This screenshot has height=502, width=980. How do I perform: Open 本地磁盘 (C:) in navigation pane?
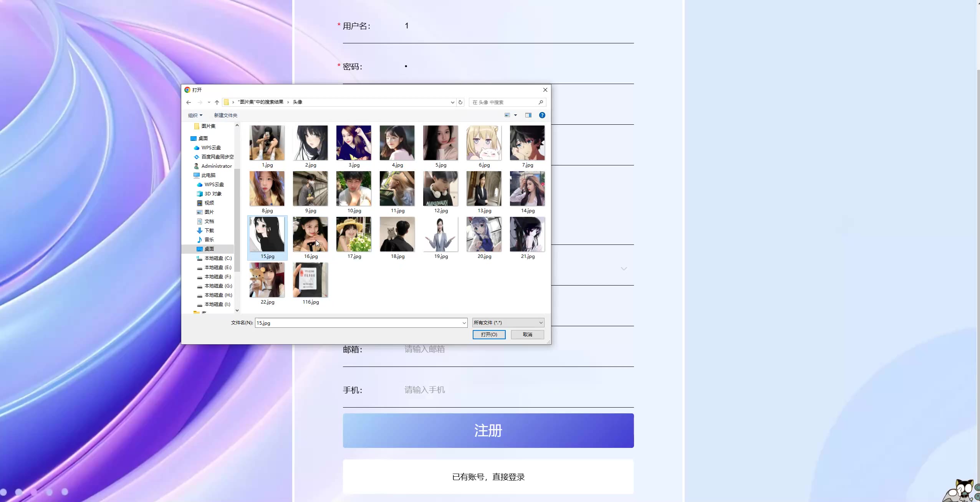(x=218, y=258)
